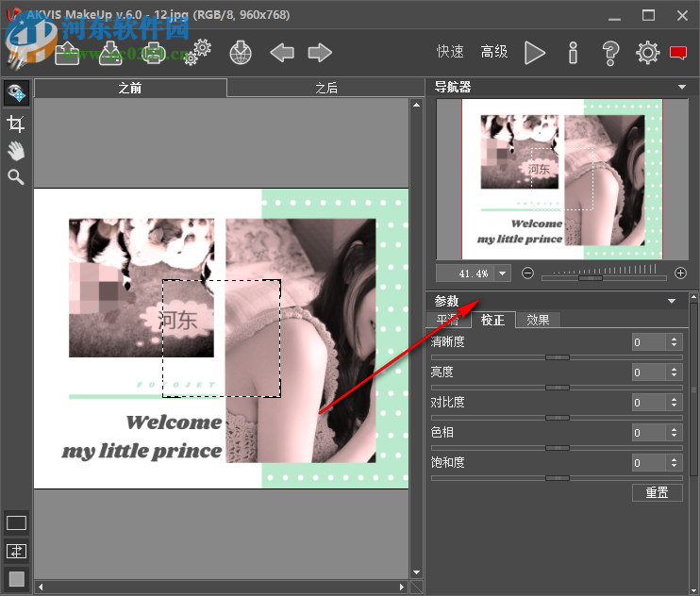This screenshot has height=596, width=700.
Task: Zoom out with the minus button
Action: click(527, 273)
